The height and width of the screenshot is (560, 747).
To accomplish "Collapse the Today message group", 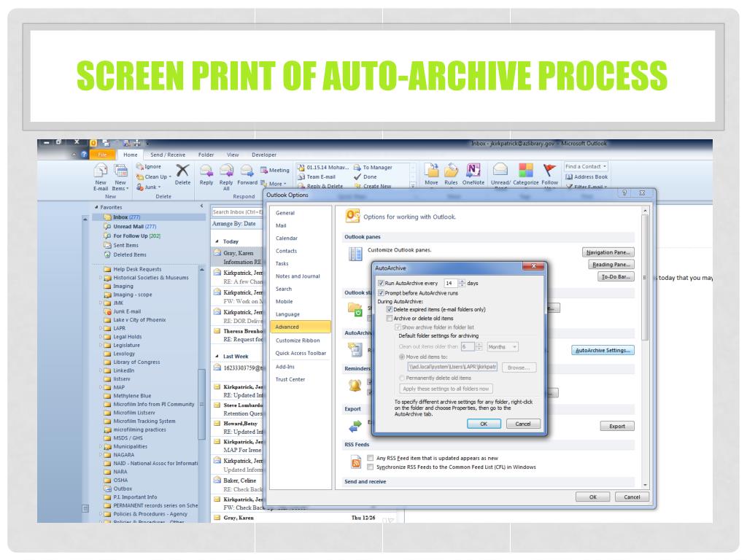I will [217, 241].
